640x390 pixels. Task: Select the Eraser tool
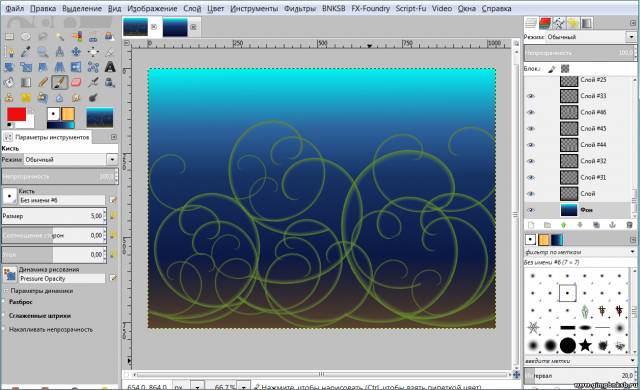[76, 82]
